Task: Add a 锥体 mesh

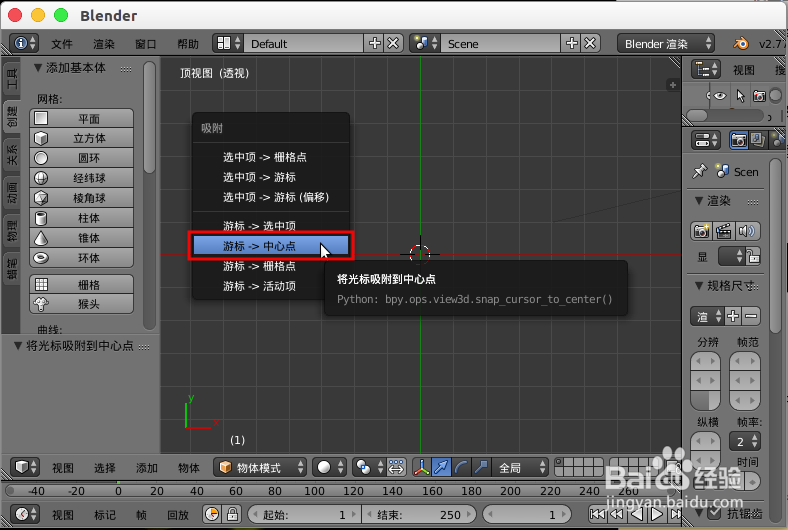Action: 81,238
